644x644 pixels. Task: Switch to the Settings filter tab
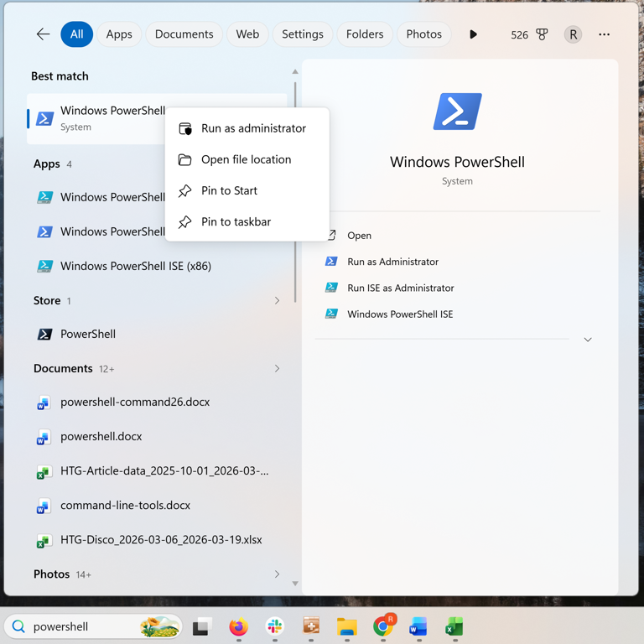[302, 34]
